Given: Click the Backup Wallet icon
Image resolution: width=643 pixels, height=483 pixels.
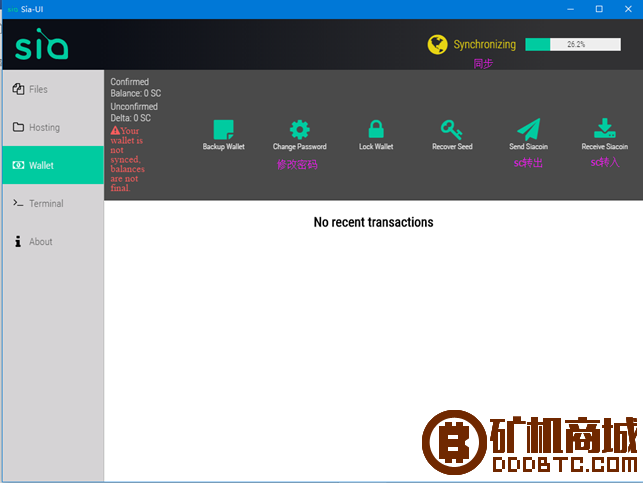Looking at the screenshot, I should point(223,130).
